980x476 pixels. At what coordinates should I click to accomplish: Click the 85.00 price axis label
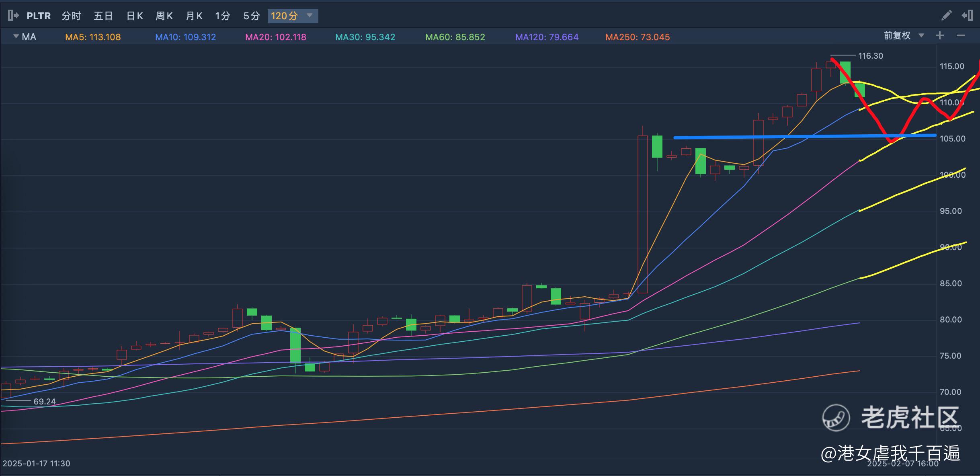951,283
